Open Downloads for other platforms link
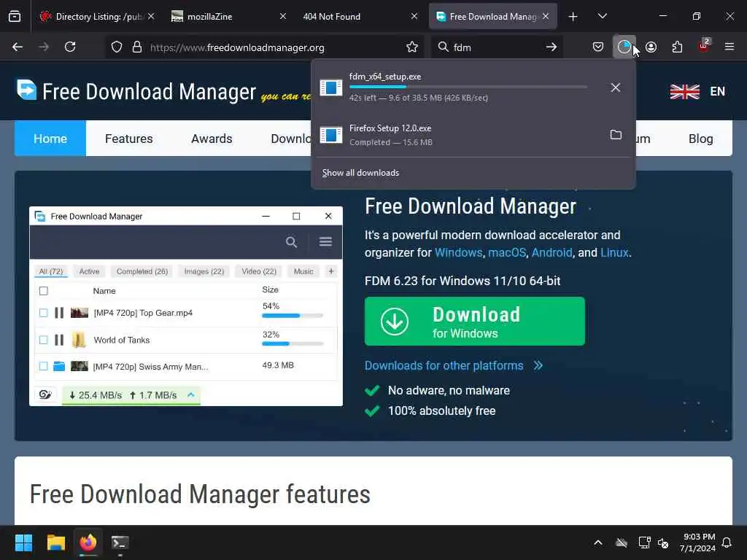Screen dimensions: 747x560 coord(454,366)
